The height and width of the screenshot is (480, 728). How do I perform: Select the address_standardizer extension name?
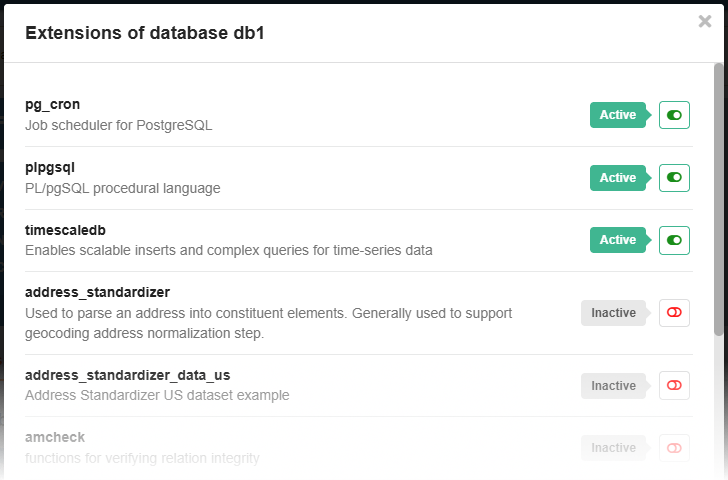click(97, 292)
